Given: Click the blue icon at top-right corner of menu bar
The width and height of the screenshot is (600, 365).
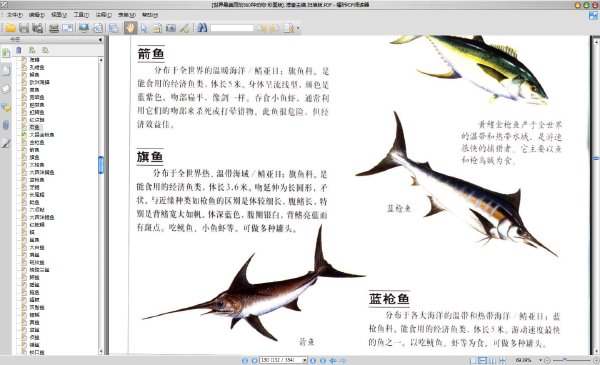Looking at the screenshot, I should tap(593, 15).
